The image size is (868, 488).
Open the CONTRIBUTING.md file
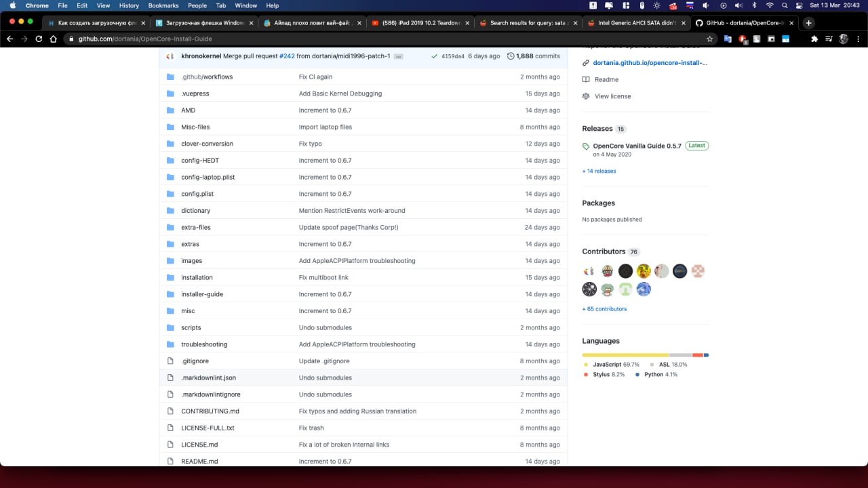(x=210, y=411)
